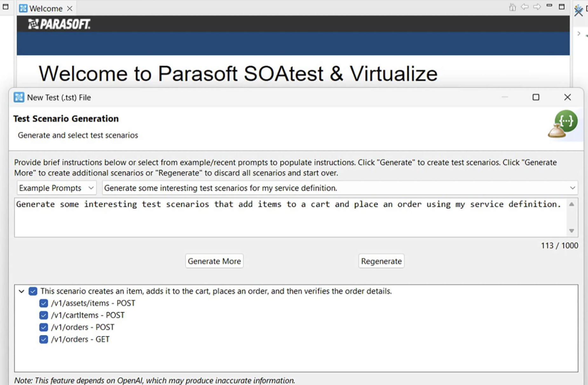Click the Test Scenario Generation heading

pos(66,119)
